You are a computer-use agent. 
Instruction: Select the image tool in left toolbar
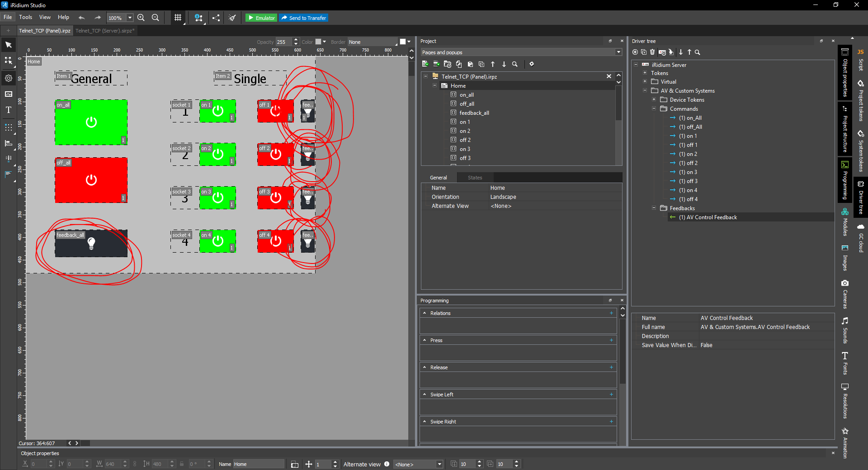(x=8, y=94)
